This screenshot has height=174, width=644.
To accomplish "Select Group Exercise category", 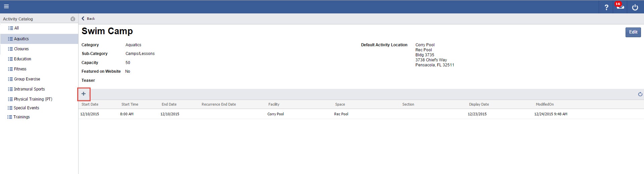I will (27, 79).
